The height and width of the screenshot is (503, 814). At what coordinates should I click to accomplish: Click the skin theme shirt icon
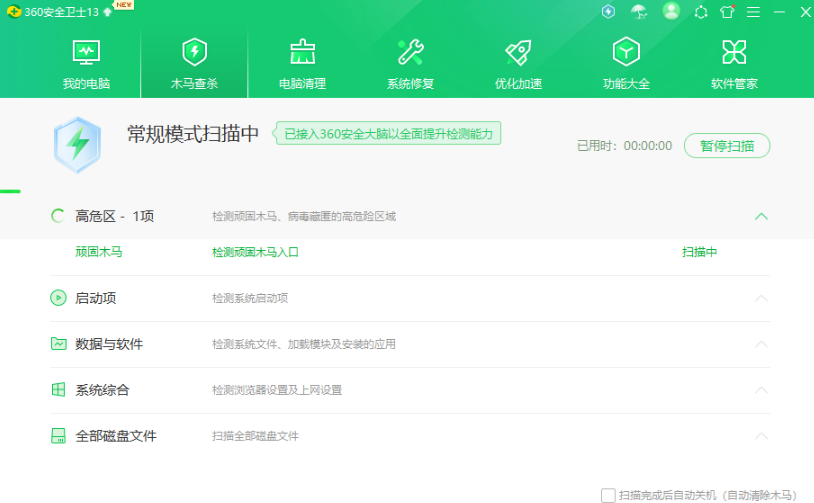(x=727, y=12)
